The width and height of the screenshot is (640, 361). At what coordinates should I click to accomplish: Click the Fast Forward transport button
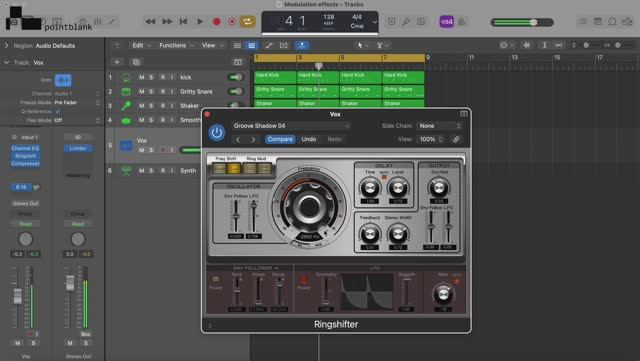pos(167,22)
